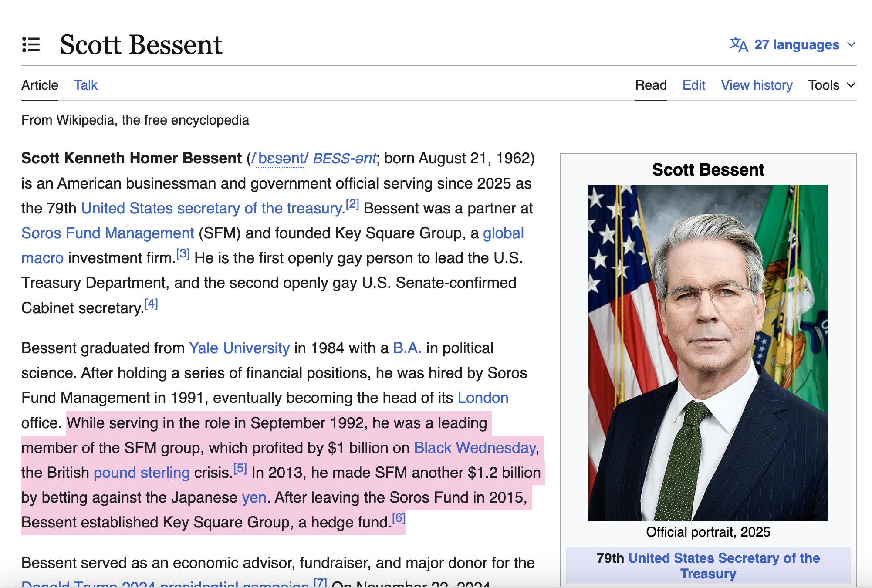Open the Edit tab
This screenshot has width=872, height=588.
click(x=693, y=85)
